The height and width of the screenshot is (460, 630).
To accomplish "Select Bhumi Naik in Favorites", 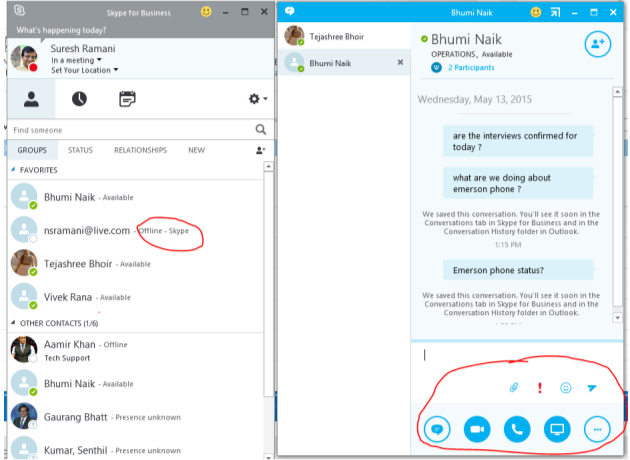I will point(137,197).
